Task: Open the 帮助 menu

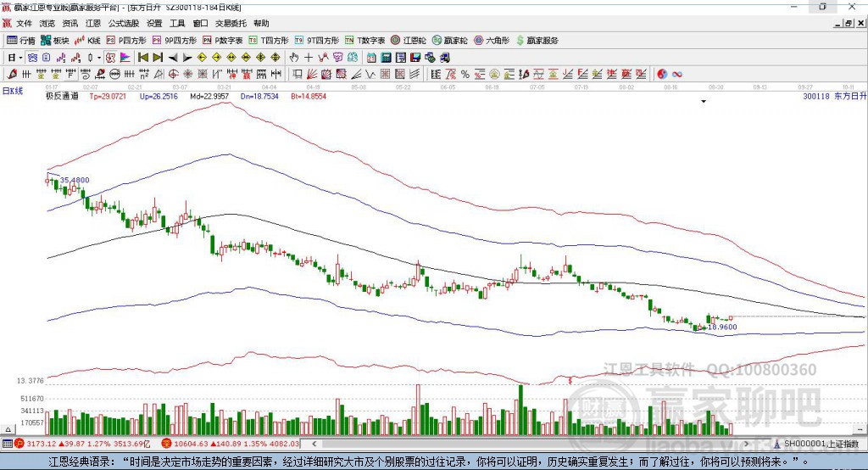Action: pos(261,23)
